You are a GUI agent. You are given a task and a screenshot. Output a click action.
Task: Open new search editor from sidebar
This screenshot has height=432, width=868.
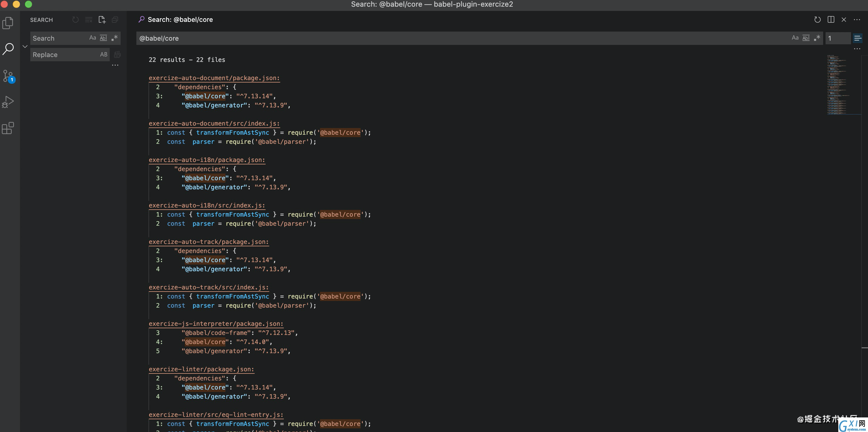click(x=102, y=20)
